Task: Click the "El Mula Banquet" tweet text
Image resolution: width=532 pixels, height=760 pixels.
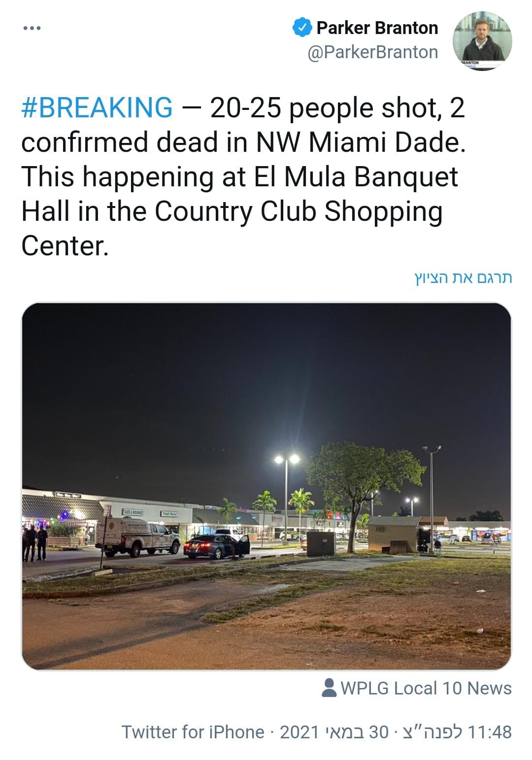Action: (x=356, y=177)
